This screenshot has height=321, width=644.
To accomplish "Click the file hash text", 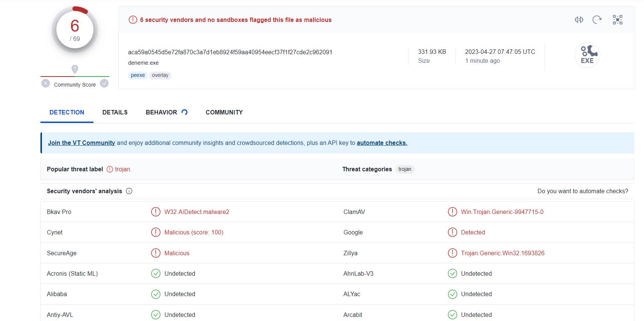I will pos(230,52).
